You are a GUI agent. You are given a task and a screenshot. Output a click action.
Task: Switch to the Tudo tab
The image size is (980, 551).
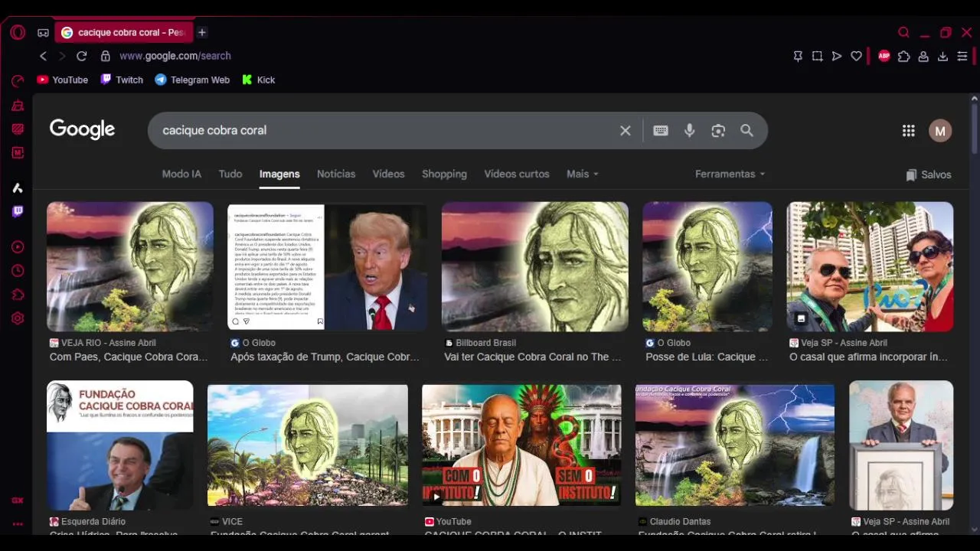click(x=230, y=174)
